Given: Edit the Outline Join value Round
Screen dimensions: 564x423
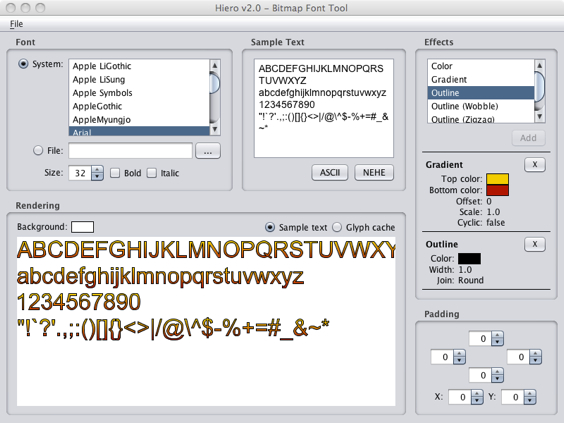Looking at the screenshot, I should pos(471,280).
